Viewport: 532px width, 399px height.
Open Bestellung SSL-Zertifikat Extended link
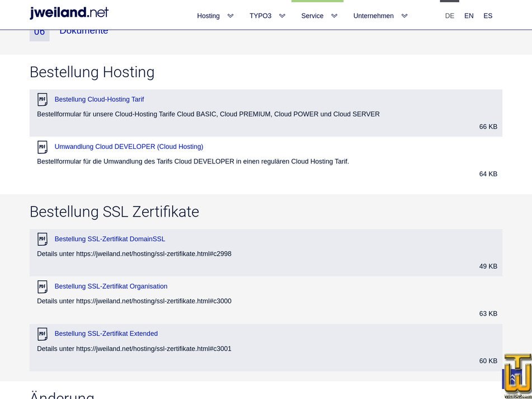(106, 334)
